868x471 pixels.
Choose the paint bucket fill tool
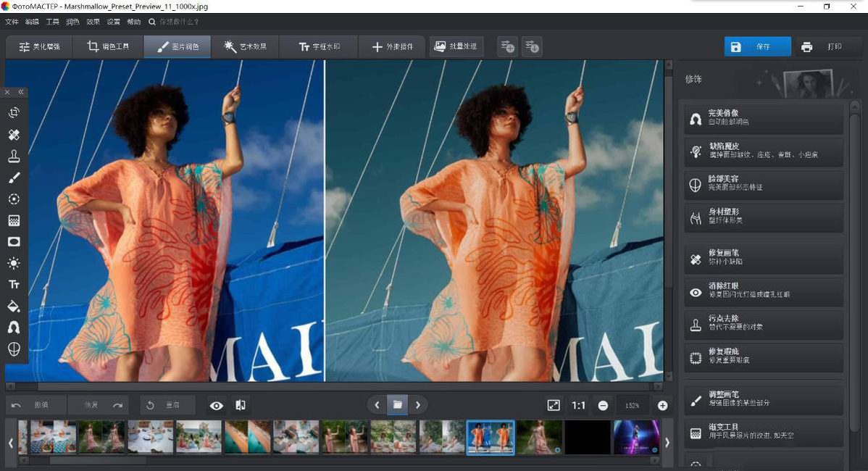point(14,307)
